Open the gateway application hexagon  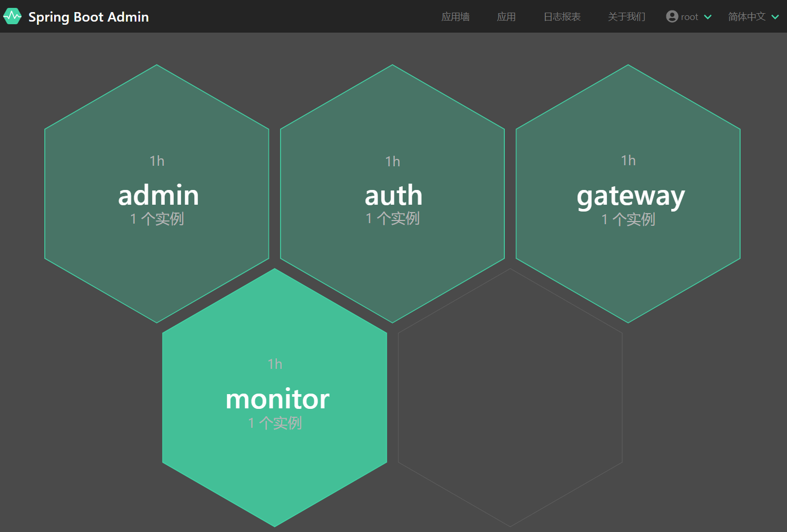coord(629,195)
